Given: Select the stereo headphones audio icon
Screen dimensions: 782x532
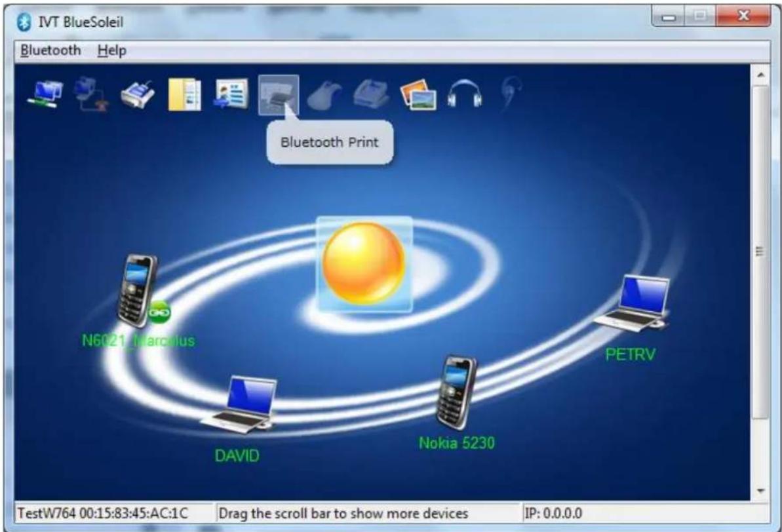Looking at the screenshot, I should pos(465,93).
